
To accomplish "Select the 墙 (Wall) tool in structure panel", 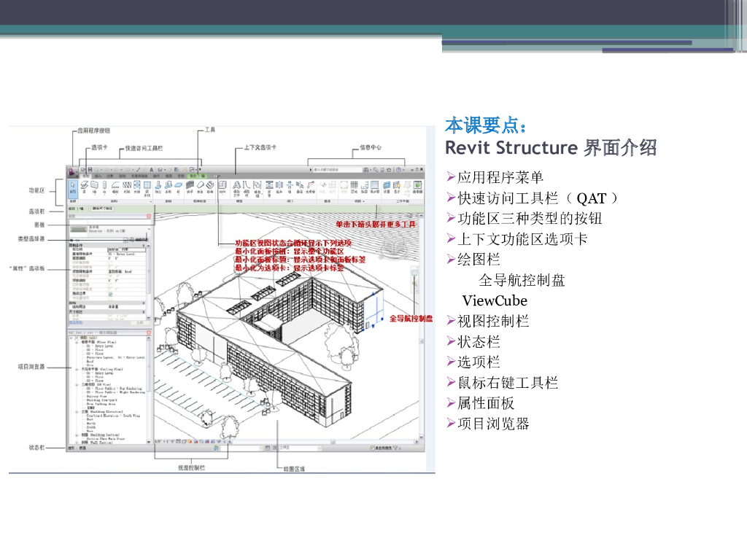I will pos(94,187).
